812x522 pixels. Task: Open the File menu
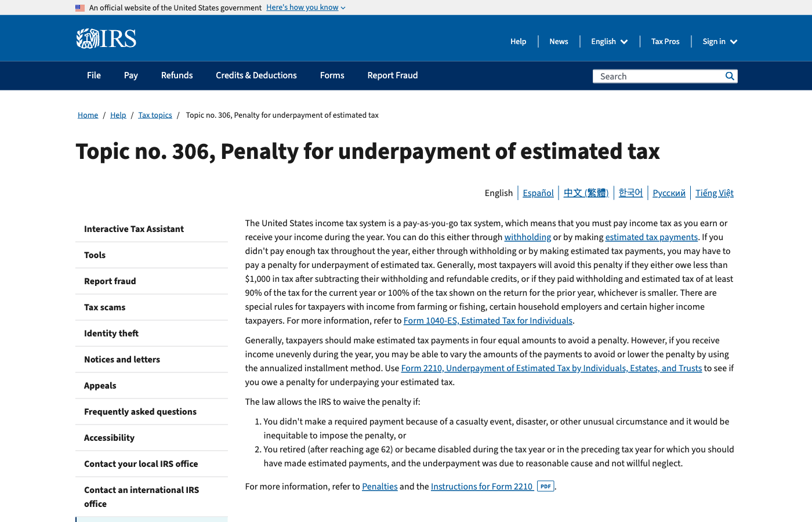94,75
